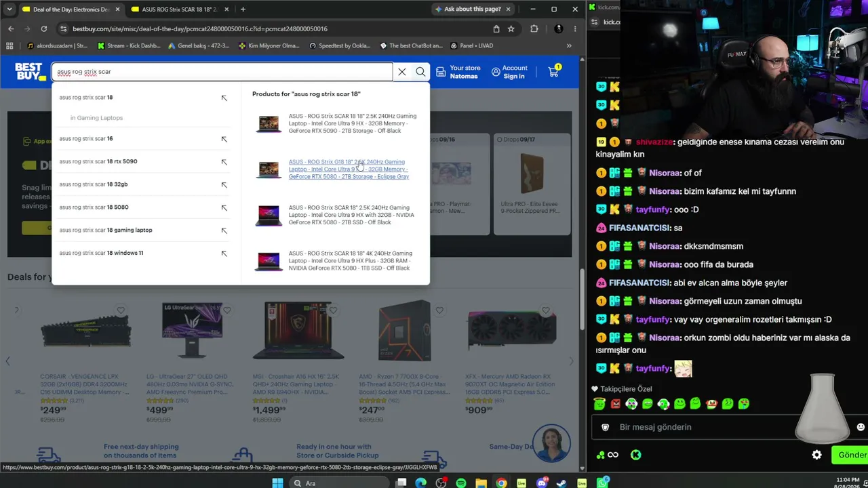The width and height of the screenshot is (868, 488).
Task: Launch Spotify from the taskbar
Action: 461,483
